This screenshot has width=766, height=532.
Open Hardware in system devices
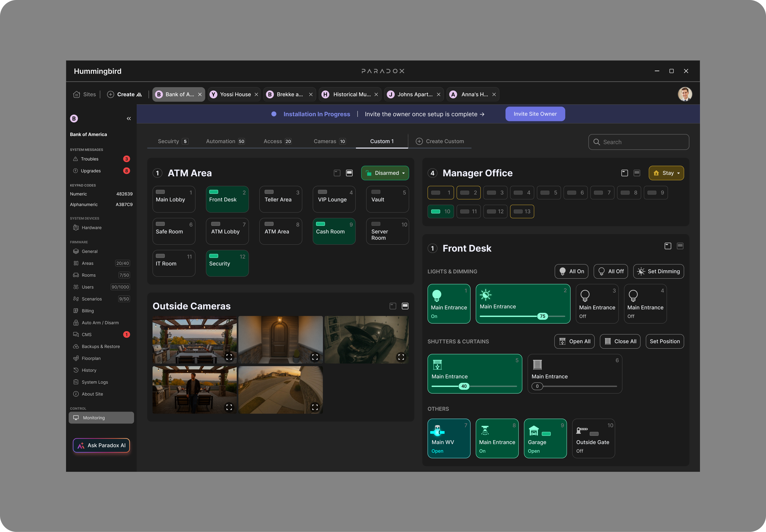pos(101,228)
